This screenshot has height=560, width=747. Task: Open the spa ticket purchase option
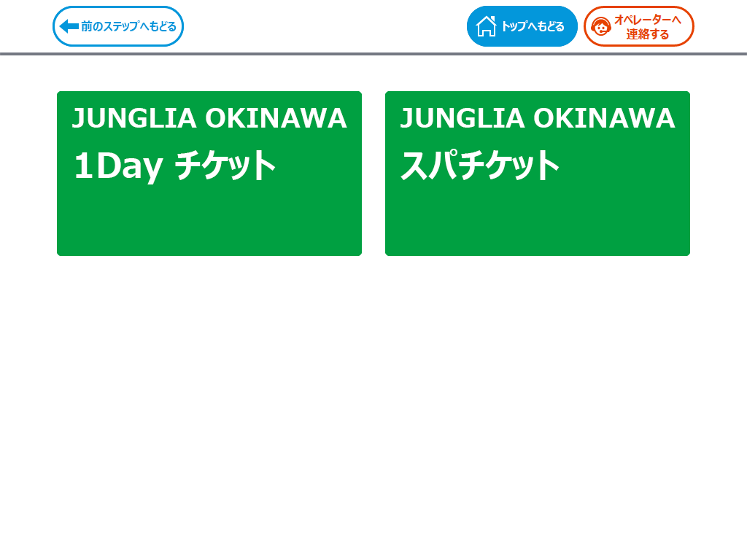(x=538, y=174)
